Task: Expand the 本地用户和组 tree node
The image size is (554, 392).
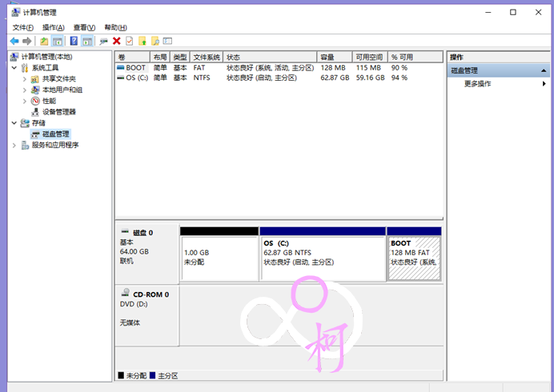Action: [24, 90]
